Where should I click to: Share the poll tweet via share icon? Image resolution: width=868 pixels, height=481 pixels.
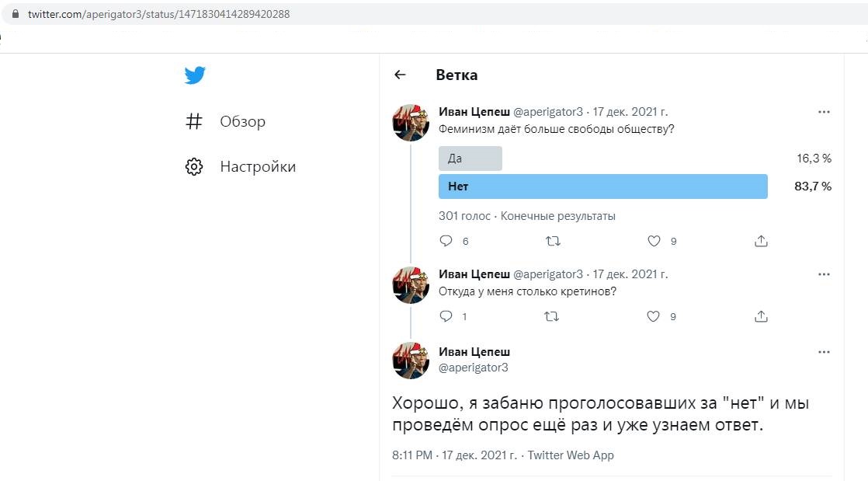pyautogui.click(x=761, y=241)
